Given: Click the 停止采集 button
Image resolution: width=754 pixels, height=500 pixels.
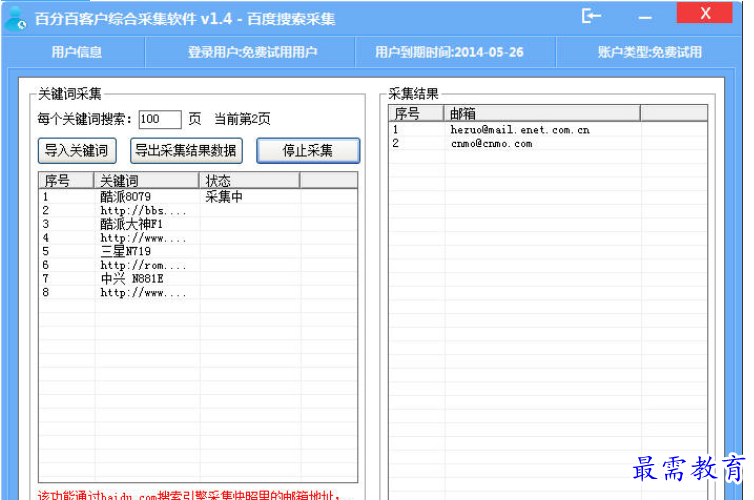Looking at the screenshot, I should tap(308, 151).
